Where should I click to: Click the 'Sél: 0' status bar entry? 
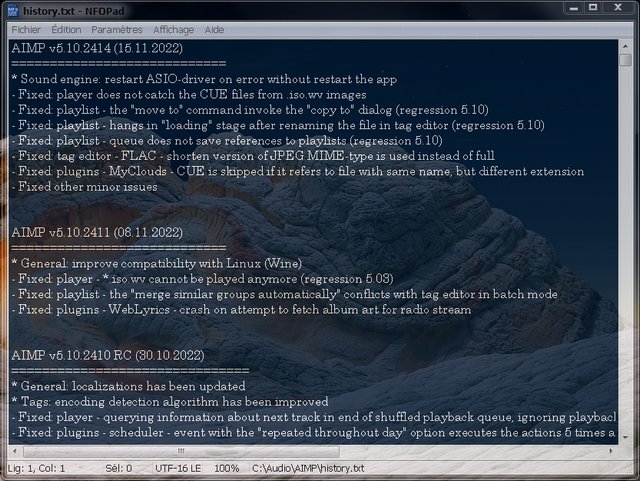[x=119, y=468]
